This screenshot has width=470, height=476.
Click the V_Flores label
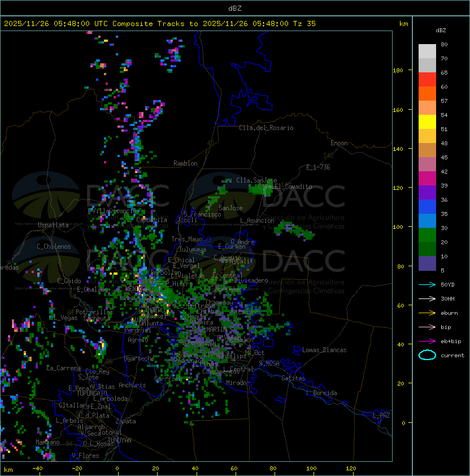tap(85, 456)
